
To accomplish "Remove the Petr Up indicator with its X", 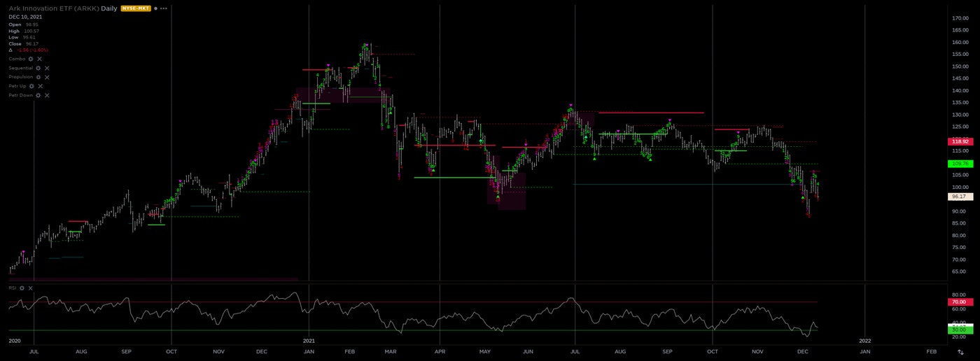I will tap(40, 86).
